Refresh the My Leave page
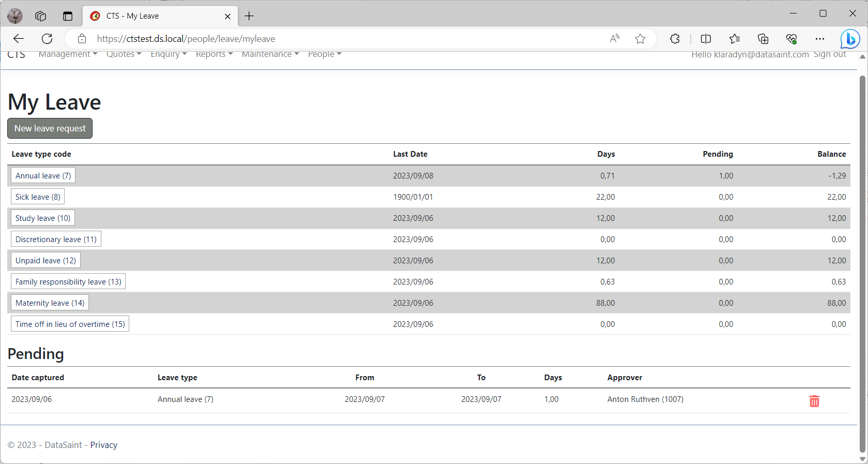 coord(47,39)
